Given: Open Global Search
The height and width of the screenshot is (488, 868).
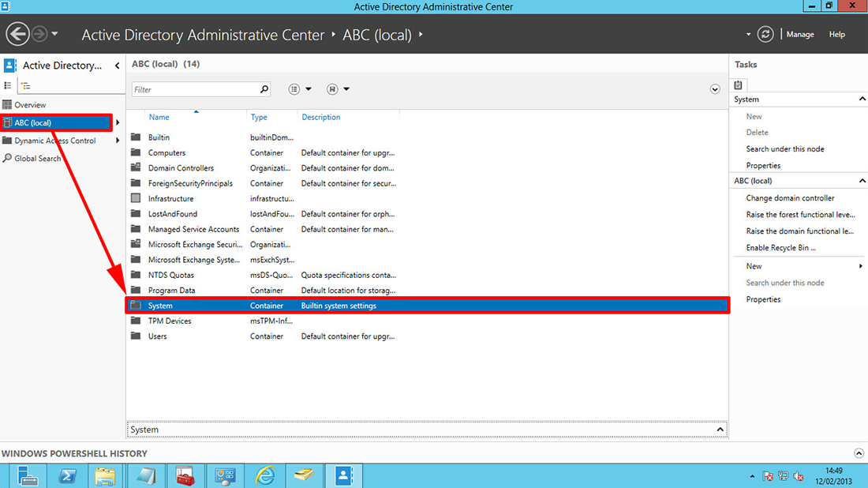Looking at the screenshot, I should [x=38, y=159].
